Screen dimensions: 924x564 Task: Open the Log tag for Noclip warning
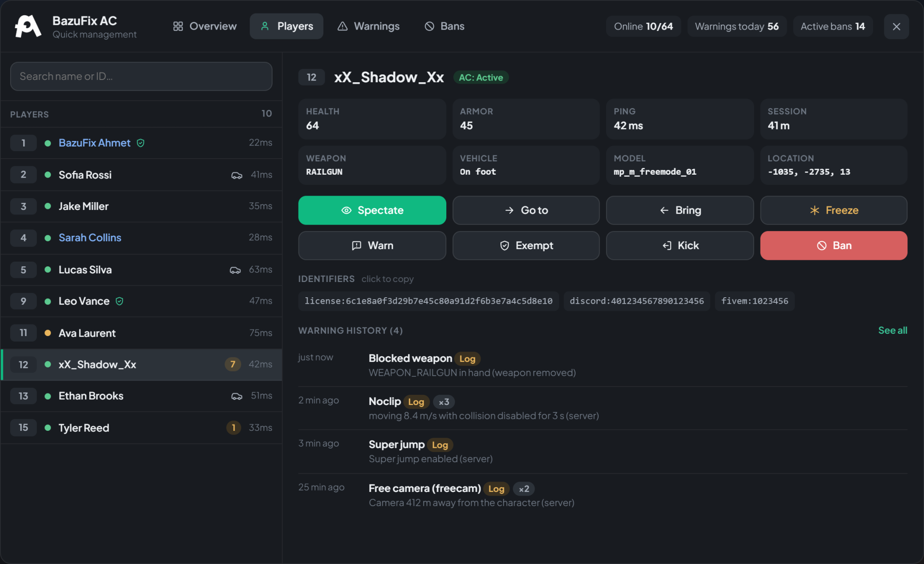click(416, 402)
